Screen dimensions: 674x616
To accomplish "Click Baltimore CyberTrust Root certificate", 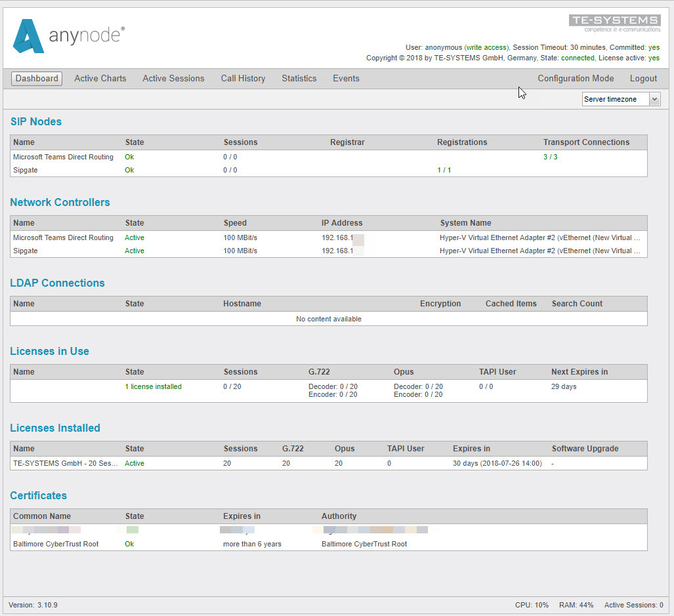I will click(56, 544).
